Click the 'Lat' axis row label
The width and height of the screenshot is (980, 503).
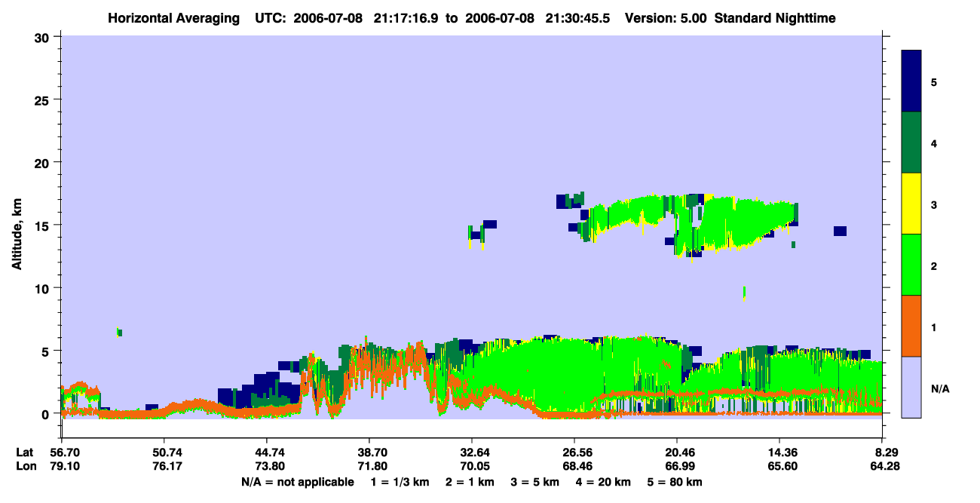(x=24, y=452)
